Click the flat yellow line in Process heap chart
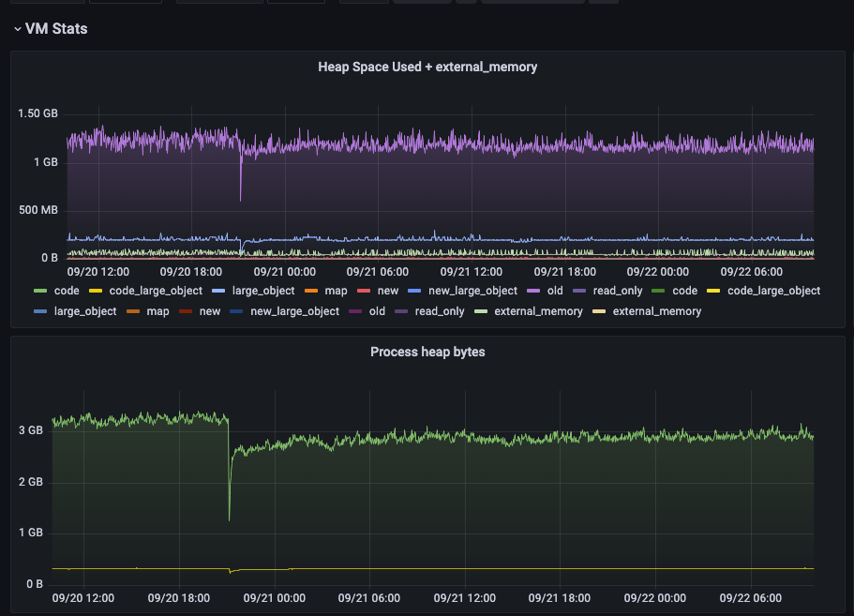This screenshot has width=854, height=616. point(433,568)
